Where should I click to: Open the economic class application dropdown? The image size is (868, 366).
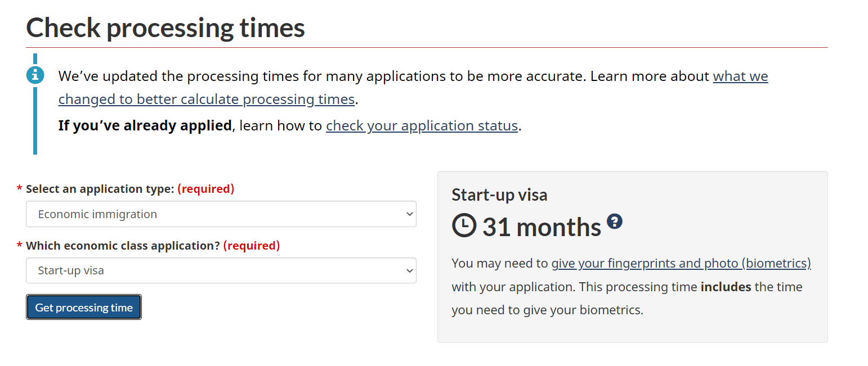coord(221,270)
